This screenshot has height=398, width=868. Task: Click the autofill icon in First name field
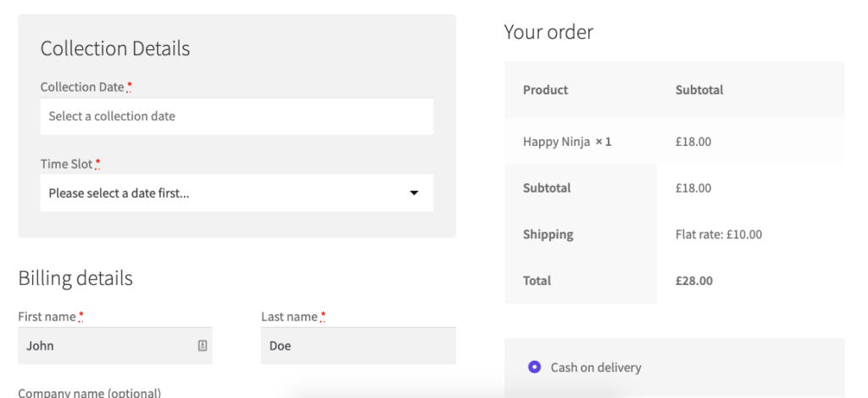tap(203, 345)
